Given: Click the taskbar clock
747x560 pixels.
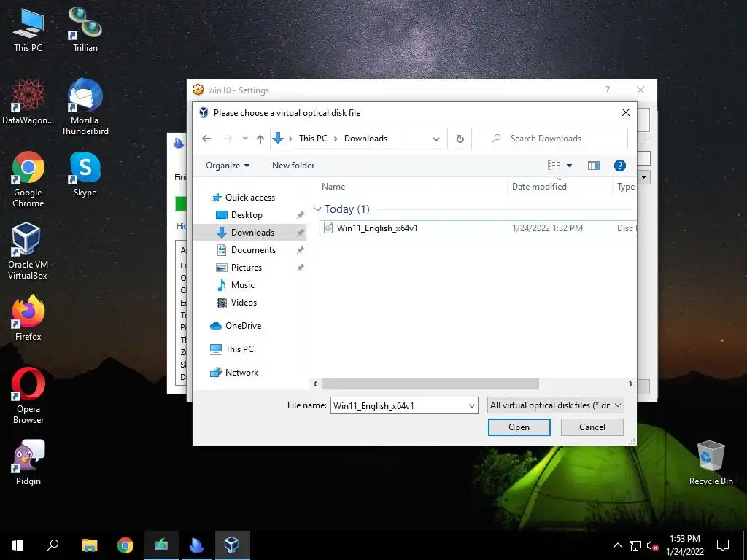Looking at the screenshot, I should [x=684, y=545].
